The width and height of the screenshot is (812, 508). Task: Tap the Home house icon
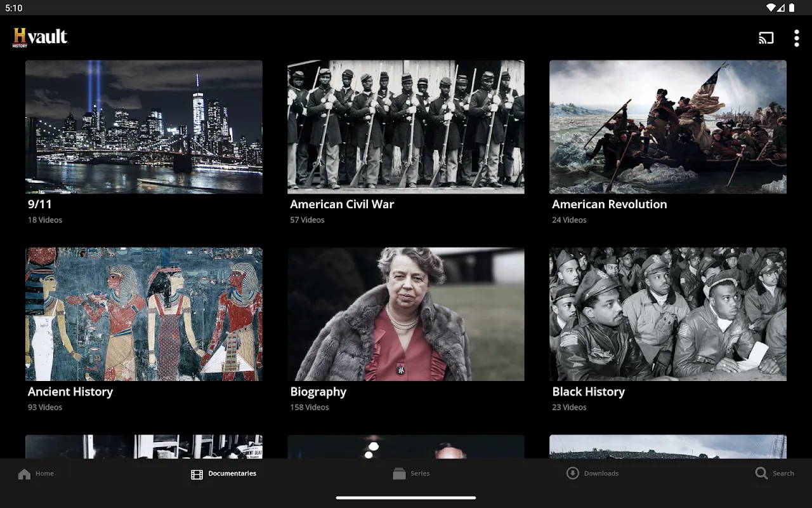[24, 474]
